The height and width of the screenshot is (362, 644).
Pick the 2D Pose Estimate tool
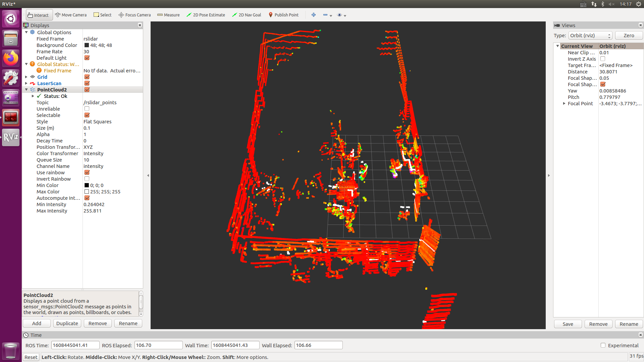coord(206,15)
